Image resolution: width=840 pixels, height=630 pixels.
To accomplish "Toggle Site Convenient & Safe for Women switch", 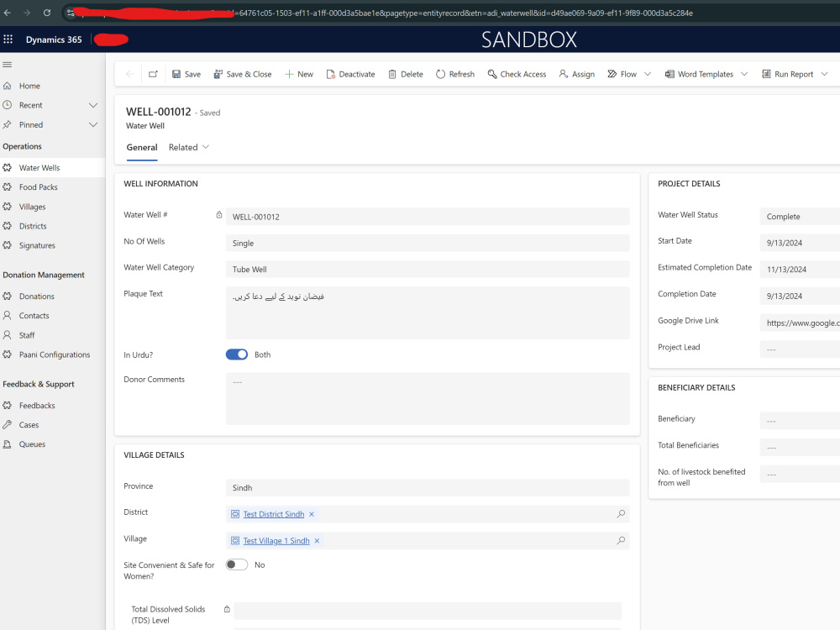I will [x=237, y=564].
